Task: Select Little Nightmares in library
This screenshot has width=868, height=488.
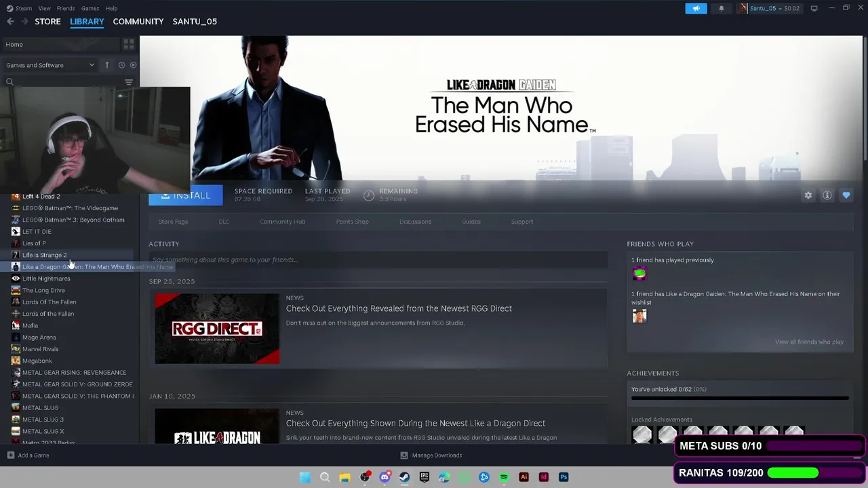Action: click(x=46, y=279)
